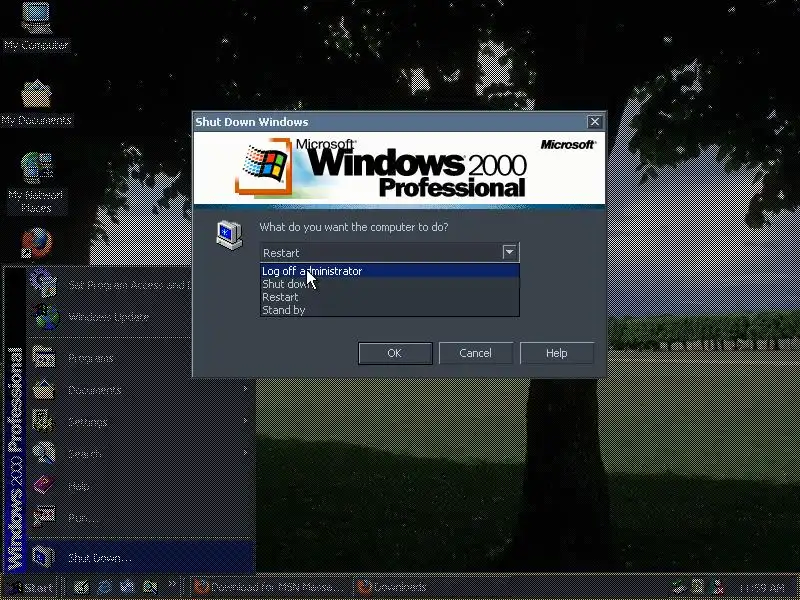
Task: Expand quick launch overflow chevron
Action: pos(172,583)
